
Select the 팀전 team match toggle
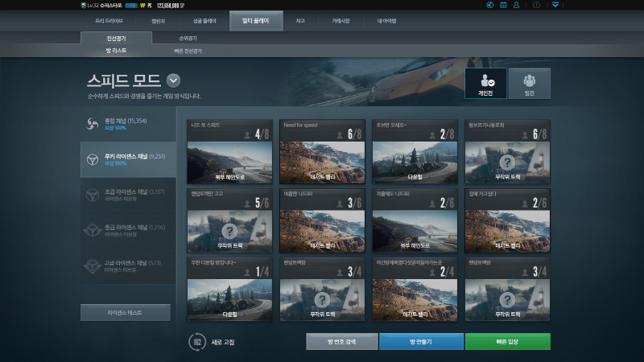(x=530, y=84)
